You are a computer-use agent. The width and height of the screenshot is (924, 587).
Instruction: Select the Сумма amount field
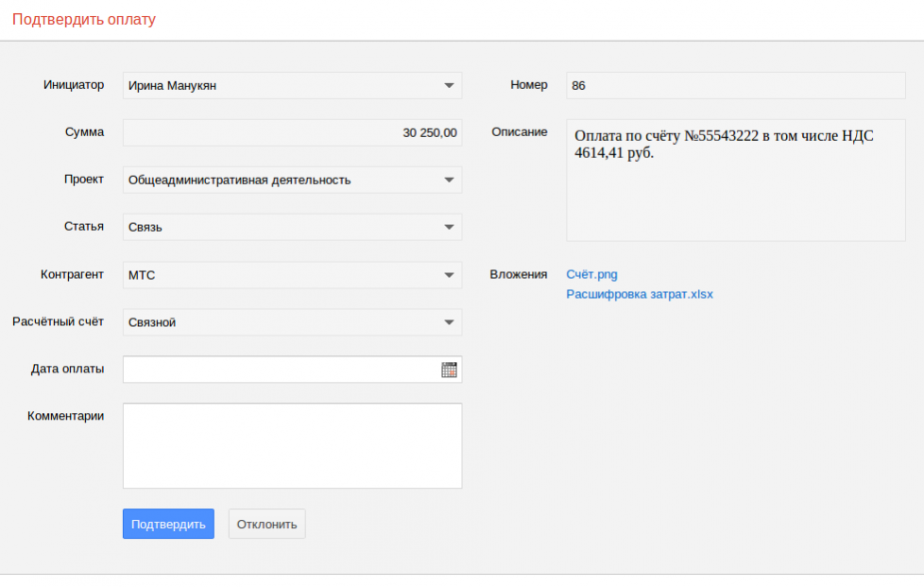[x=292, y=133]
